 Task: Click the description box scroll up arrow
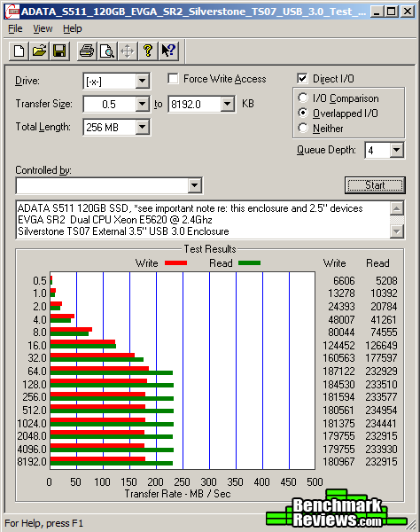pyautogui.click(x=397, y=208)
